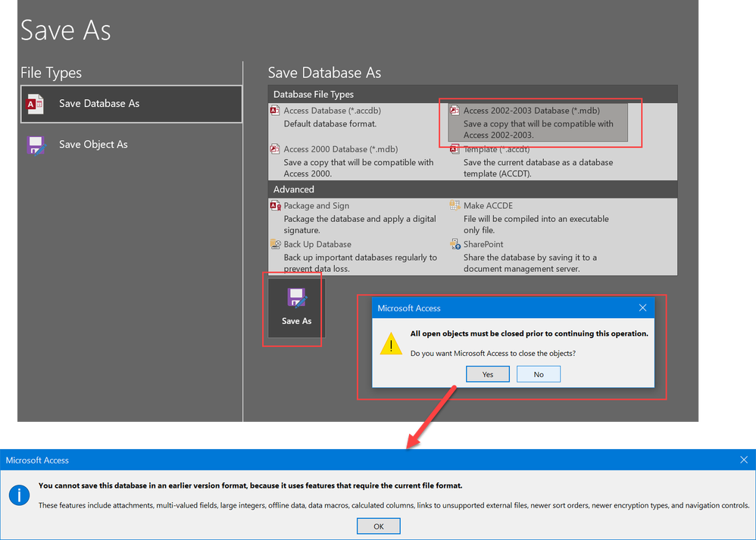This screenshot has width=756, height=540.
Task: Click the Back Up Database icon
Action: coord(275,244)
